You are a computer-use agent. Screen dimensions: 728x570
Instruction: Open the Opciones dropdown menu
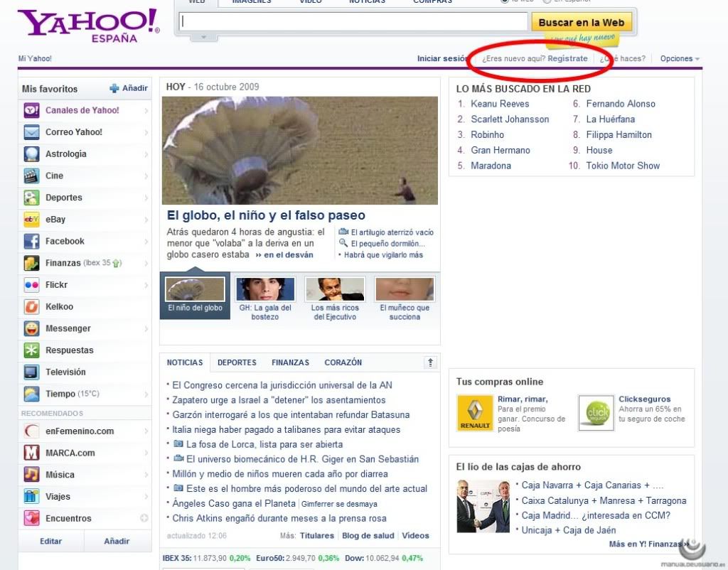(x=680, y=58)
